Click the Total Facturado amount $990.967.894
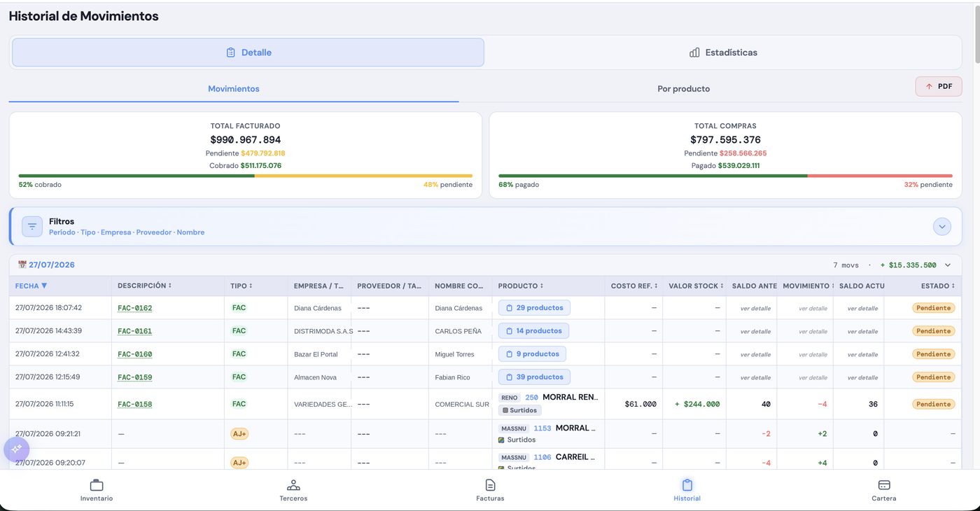 pos(245,140)
